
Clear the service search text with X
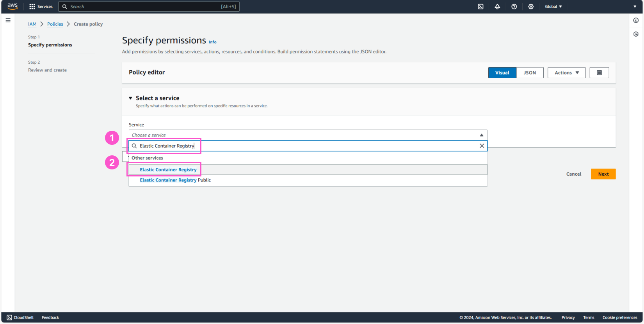[482, 146]
